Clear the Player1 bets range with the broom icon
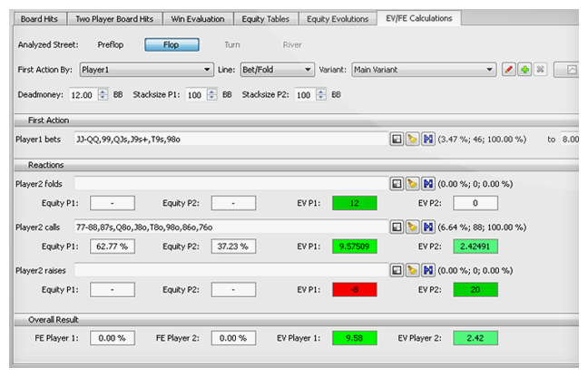The width and height of the screenshot is (588, 377). click(x=412, y=140)
